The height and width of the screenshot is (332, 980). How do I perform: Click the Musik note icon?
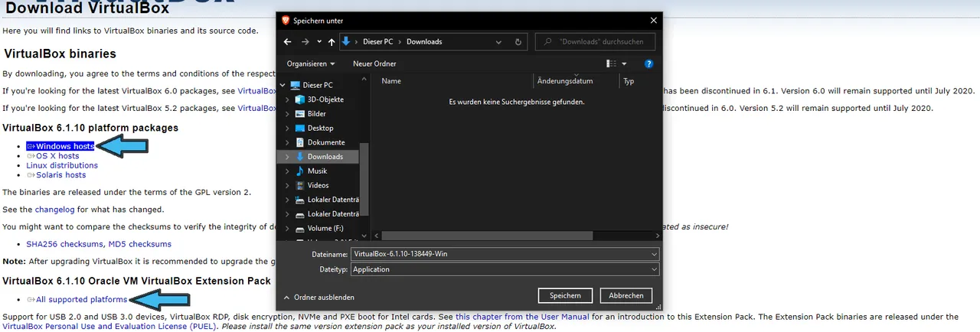pyautogui.click(x=299, y=171)
